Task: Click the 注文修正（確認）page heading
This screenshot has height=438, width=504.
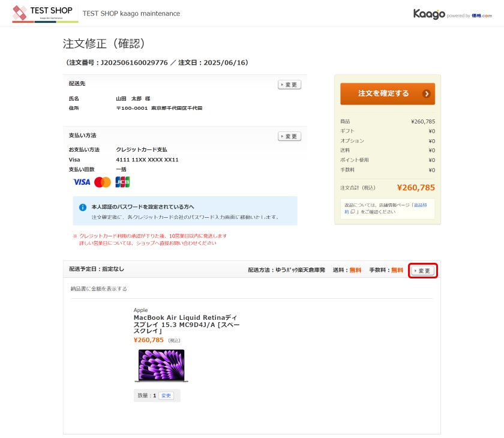Action: pos(104,43)
